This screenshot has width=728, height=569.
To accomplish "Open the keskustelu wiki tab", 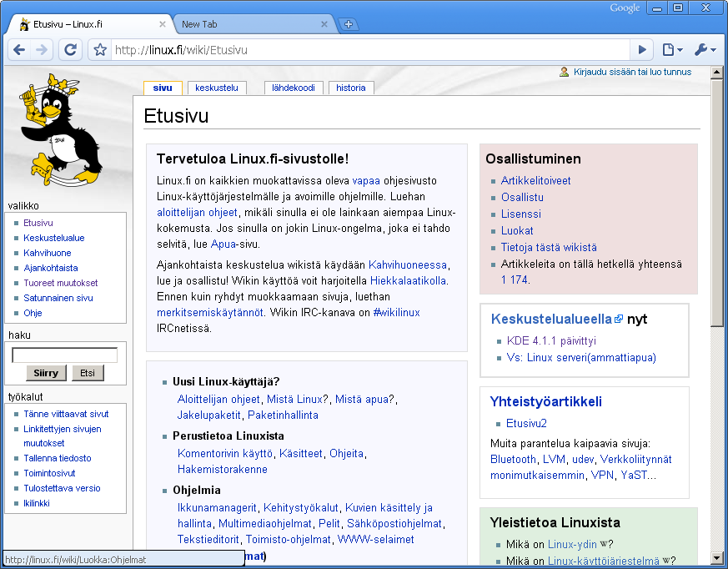I will tap(217, 88).
